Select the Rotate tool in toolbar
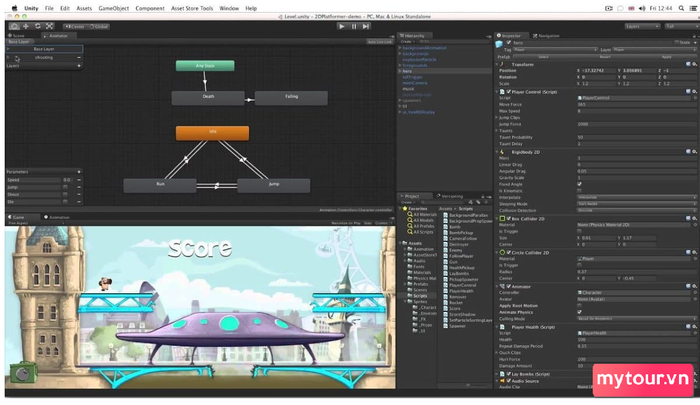The image size is (700, 405). [x=38, y=26]
